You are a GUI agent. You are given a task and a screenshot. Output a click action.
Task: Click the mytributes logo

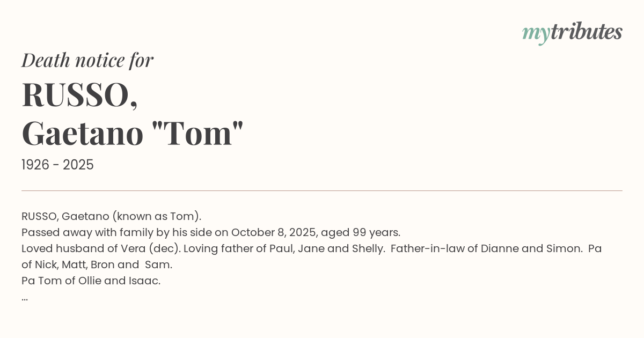pos(572,32)
